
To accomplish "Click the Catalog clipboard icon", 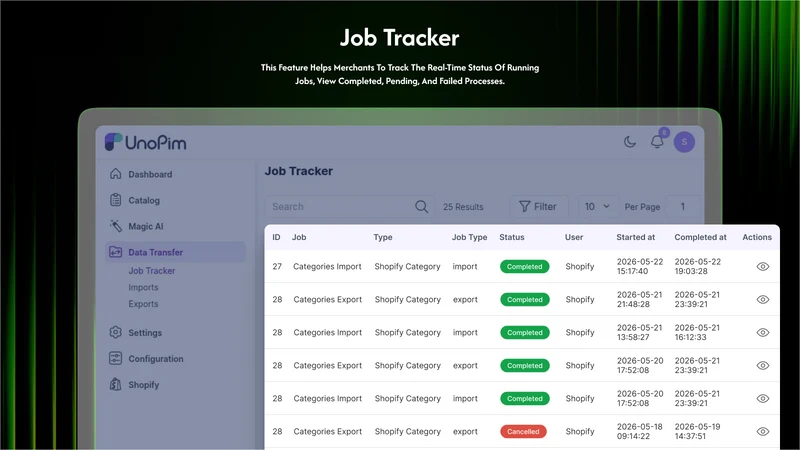I will (116, 200).
